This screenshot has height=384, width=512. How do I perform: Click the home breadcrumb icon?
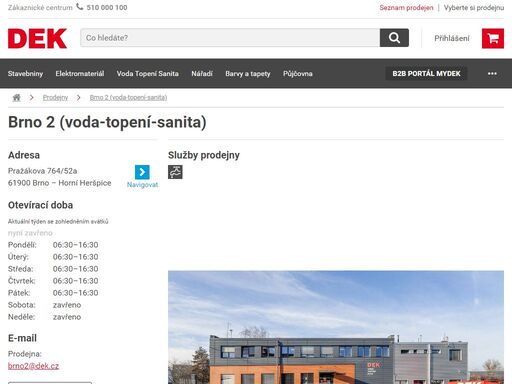coord(16,98)
